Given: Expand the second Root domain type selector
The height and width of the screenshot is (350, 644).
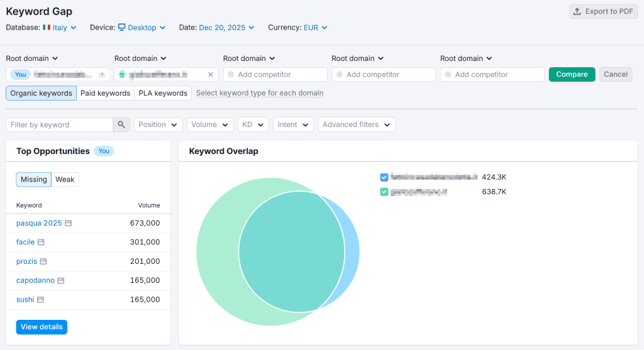Looking at the screenshot, I should 140,58.
